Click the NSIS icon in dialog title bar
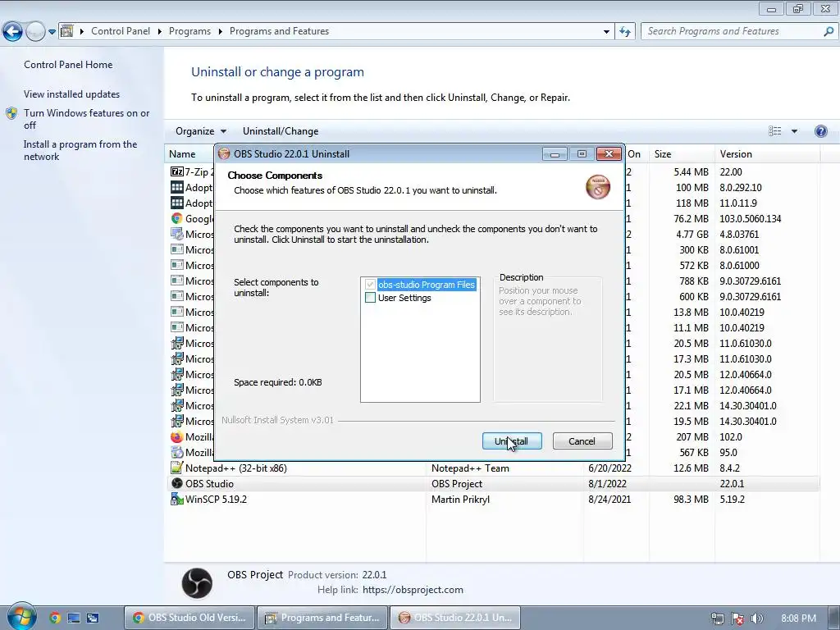The height and width of the screenshot is (630, 840). [224, 153]
